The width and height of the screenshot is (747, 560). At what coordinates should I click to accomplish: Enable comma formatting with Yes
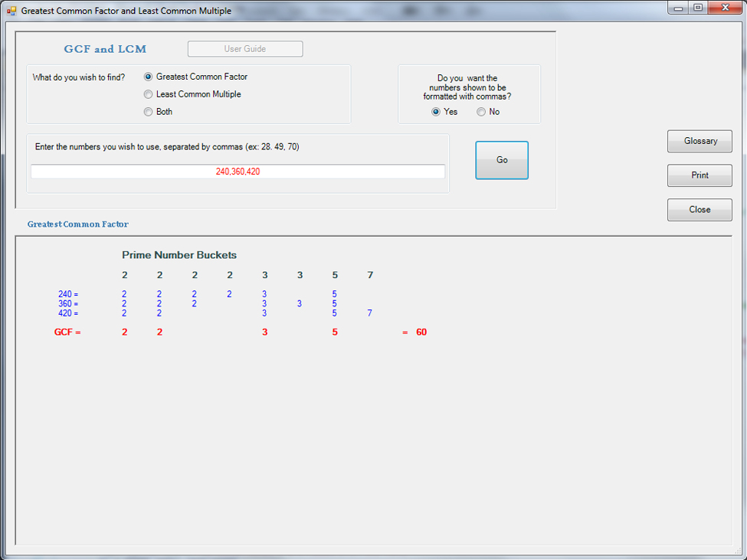(x=436, y=112)
